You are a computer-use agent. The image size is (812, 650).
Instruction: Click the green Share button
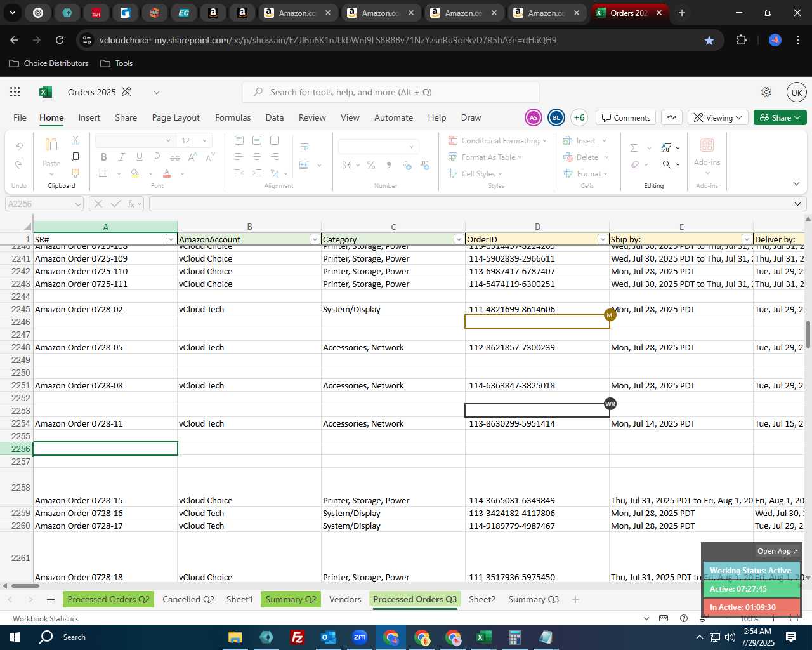coord(780,117)
